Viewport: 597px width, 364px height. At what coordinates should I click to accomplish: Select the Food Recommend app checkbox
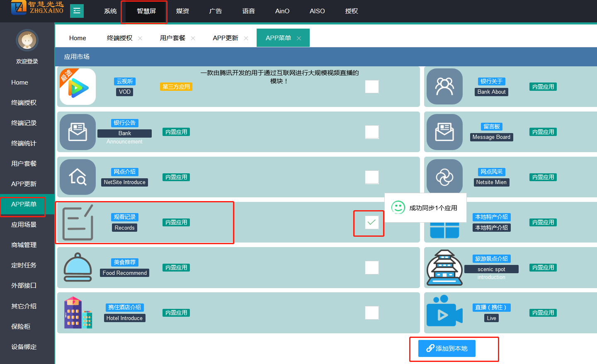[371, 267]
